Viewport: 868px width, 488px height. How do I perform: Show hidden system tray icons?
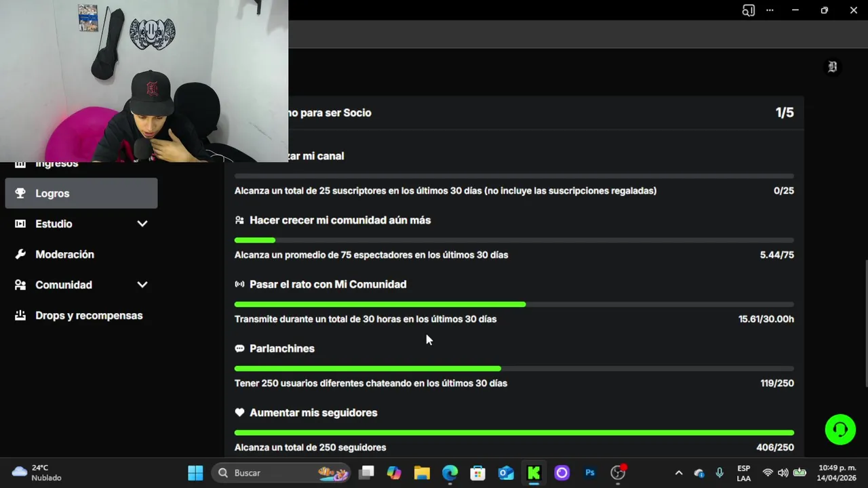tap(679, 473)
